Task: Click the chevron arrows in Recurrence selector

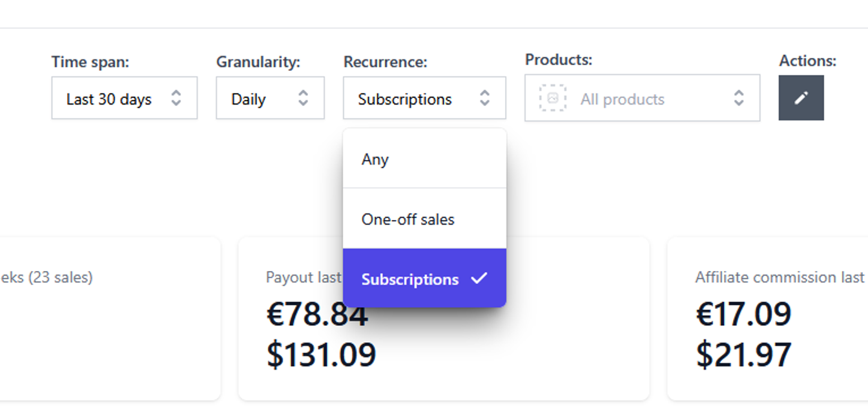Action: (484, 99)
